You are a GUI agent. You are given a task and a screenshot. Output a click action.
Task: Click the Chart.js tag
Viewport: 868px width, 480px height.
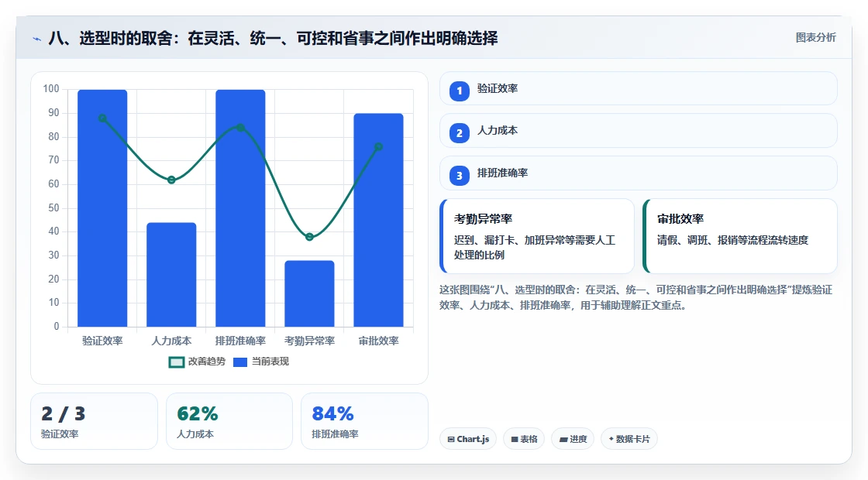tap(468, 439)
